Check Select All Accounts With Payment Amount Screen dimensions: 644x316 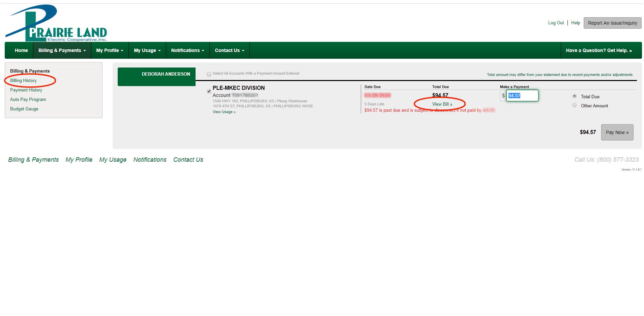pos(209,74)
